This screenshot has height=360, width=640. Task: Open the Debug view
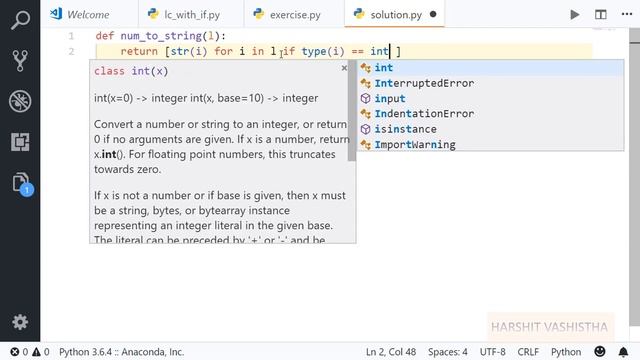point(20,101)
